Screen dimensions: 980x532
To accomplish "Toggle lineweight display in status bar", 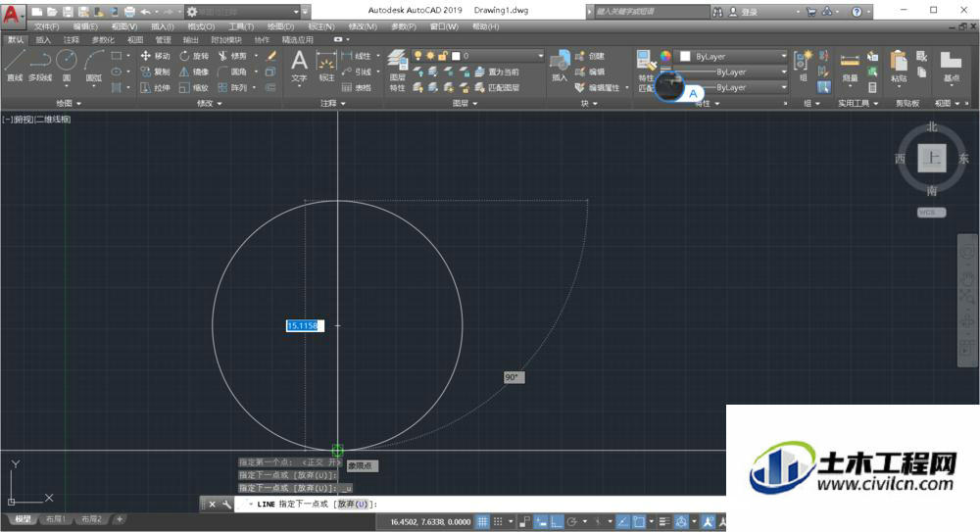I will coord(665,521).
